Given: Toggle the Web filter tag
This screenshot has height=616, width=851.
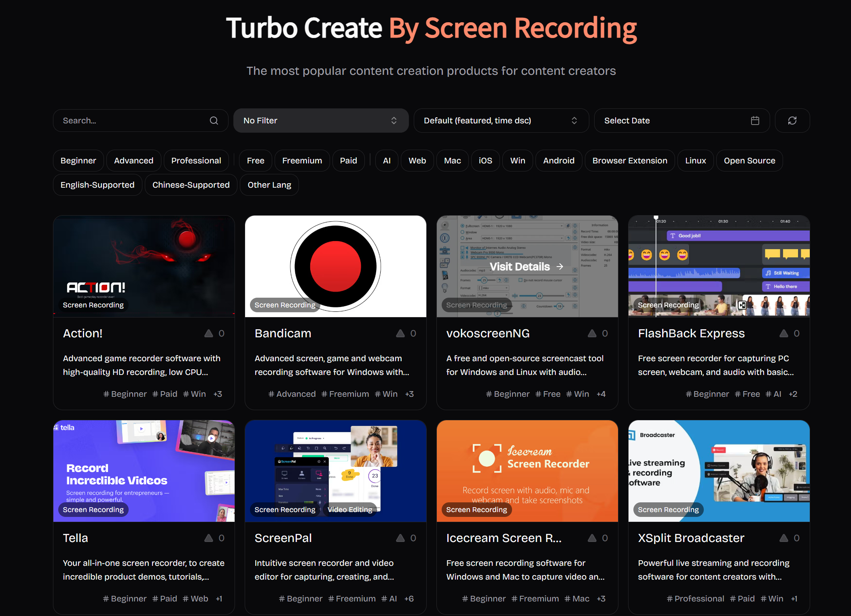Looking at the screenshot, I should (x=417, y=161).
